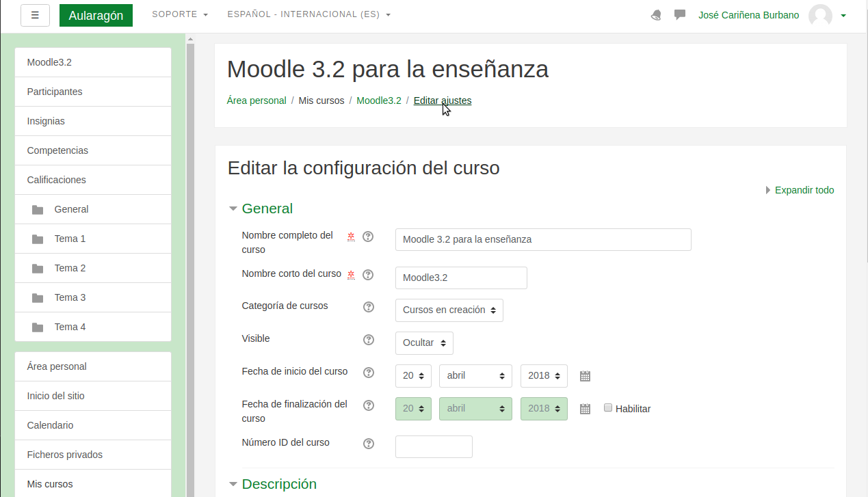Open the start date year dropdown
The image size is (868, 497).
[x=544, y=376]
